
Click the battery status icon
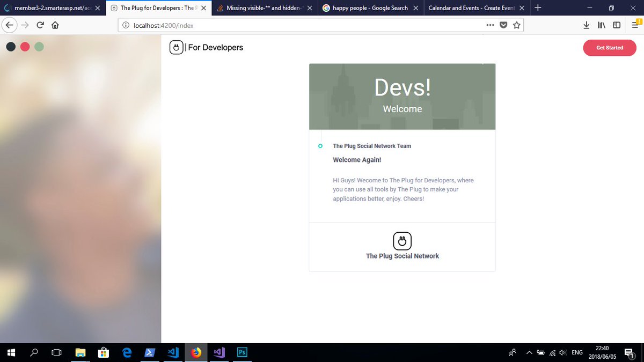tap(541, 352)
